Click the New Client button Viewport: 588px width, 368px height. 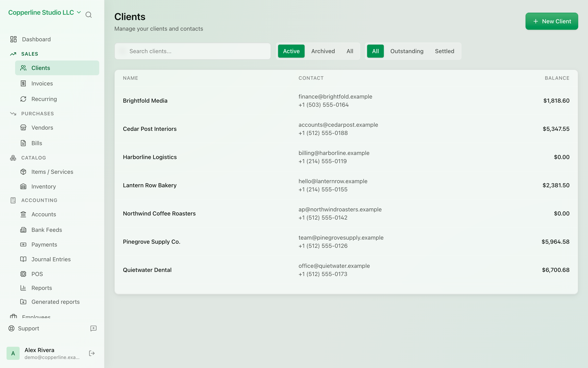coord(551,21)
